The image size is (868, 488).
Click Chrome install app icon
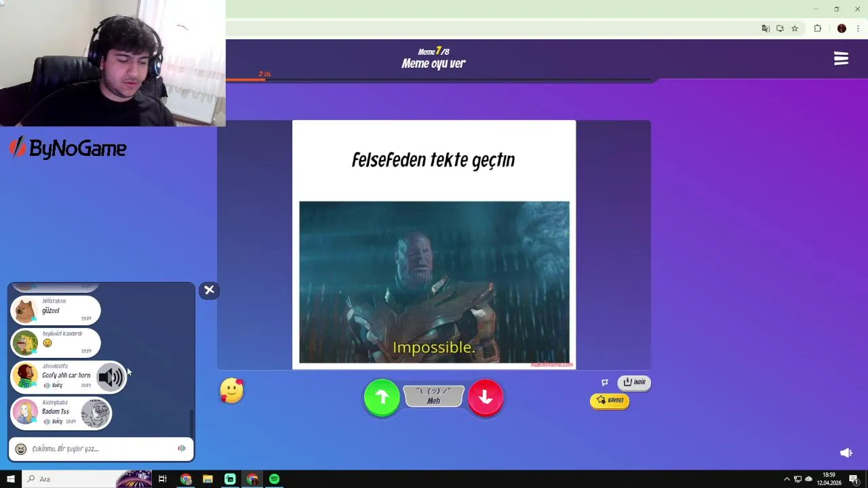pyautogui.click(x=780, y=28)
